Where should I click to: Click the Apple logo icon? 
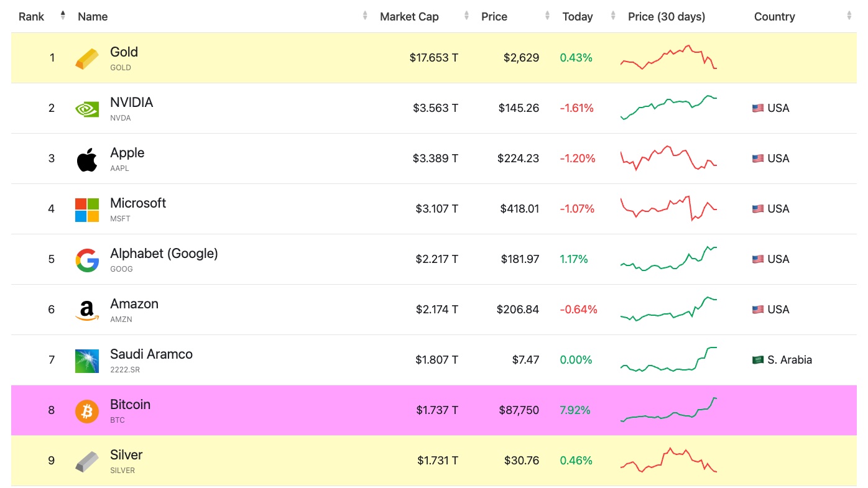coord(87,159)
